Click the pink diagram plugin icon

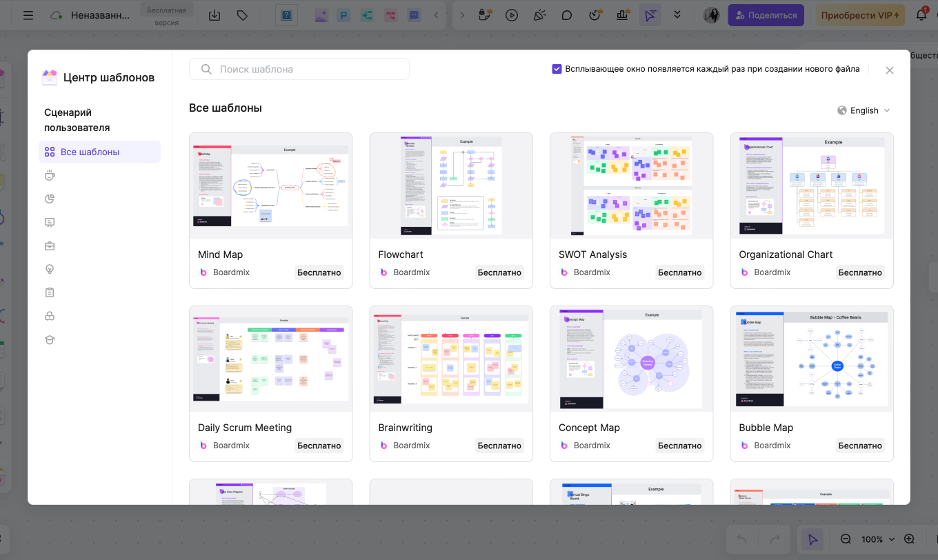coord(390,15)
